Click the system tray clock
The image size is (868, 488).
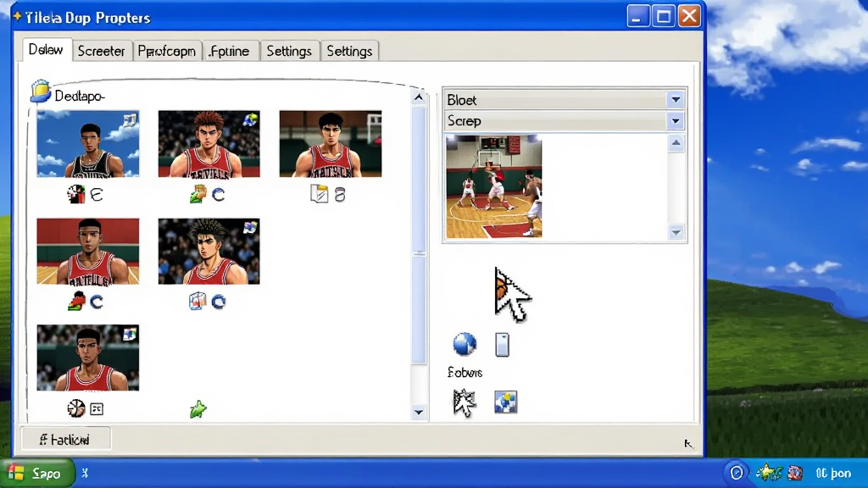833,473
